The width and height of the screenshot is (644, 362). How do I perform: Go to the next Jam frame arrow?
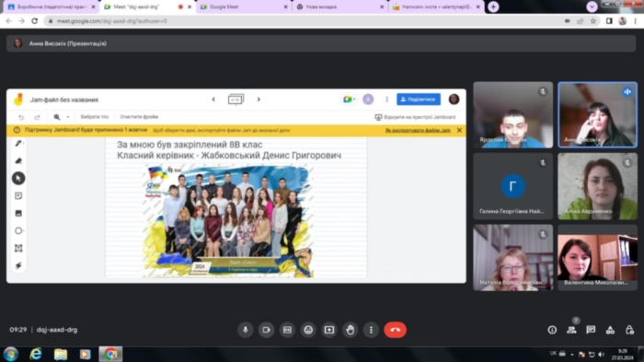pos(259,99)
